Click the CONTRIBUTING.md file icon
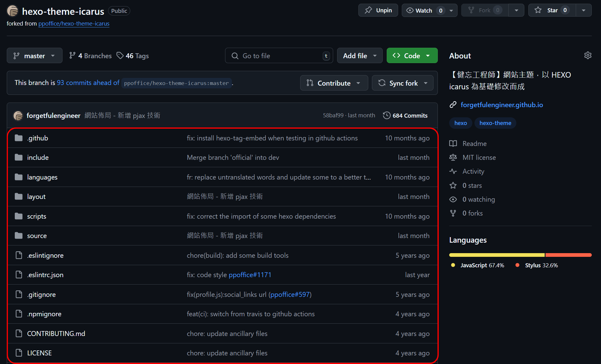The width and height of the screenshot is (601, 364). [19, 334]
